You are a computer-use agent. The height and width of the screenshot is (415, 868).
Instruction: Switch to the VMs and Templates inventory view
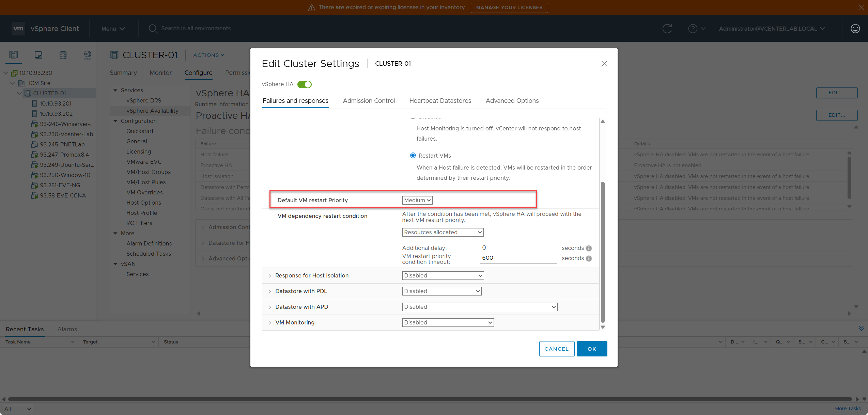38,55
